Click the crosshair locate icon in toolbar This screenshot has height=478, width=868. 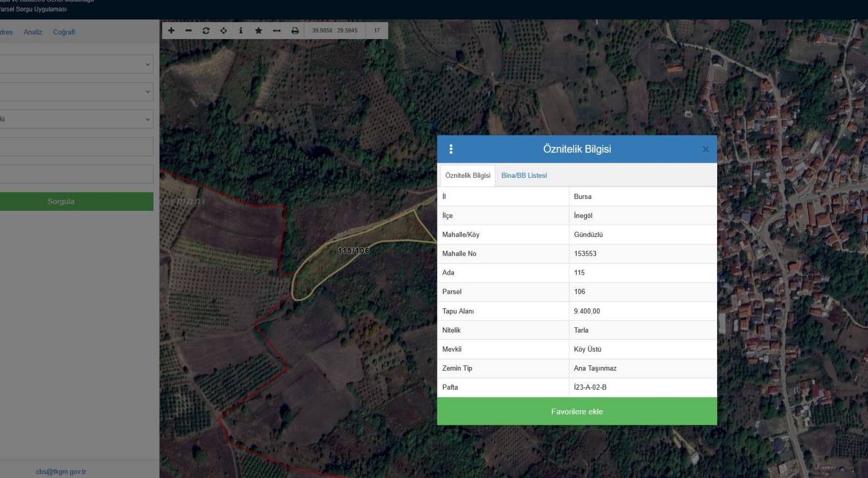pyautogui.click(x=224, y=30)
